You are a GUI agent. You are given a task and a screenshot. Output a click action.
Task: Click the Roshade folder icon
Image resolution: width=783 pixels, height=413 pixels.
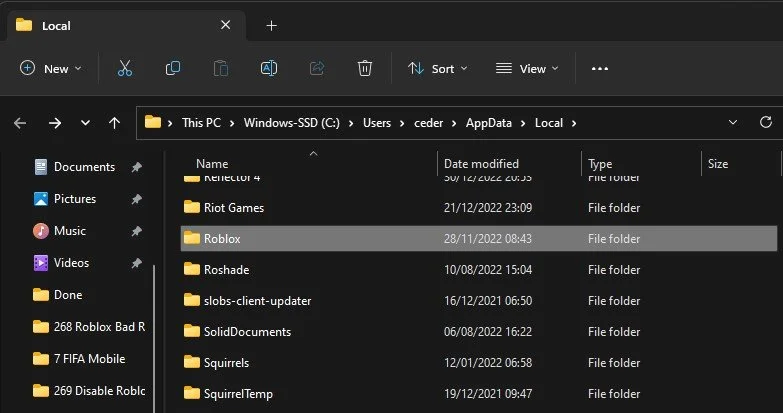pos(192,269)
